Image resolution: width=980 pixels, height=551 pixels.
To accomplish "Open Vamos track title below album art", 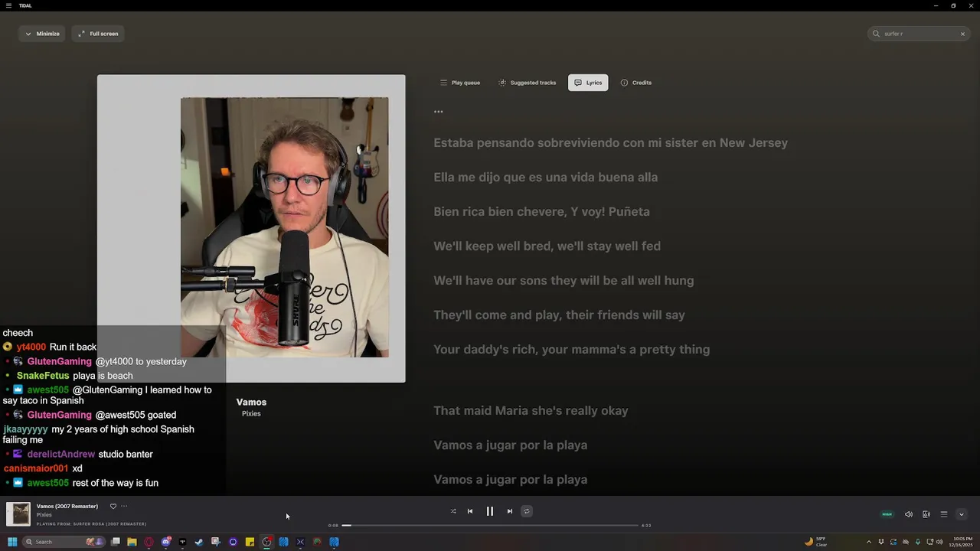I will (251, 402).
